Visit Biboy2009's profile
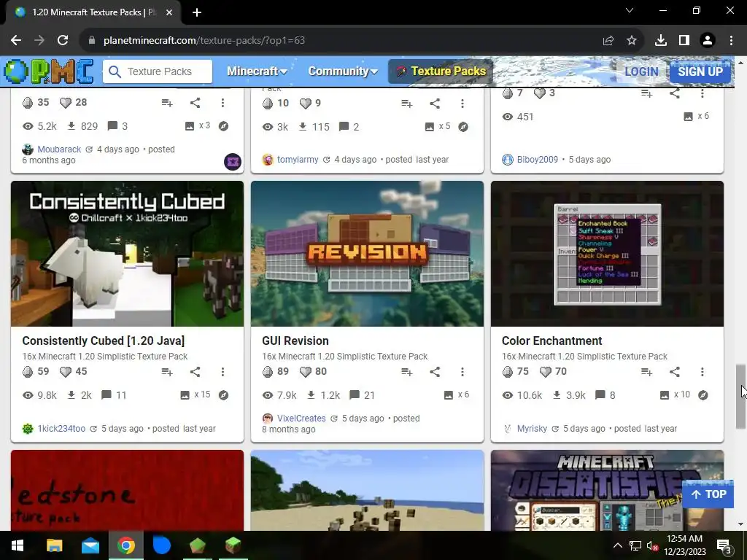Image resolution: width=747 pixels, height=560 pixels. [538, 160]
